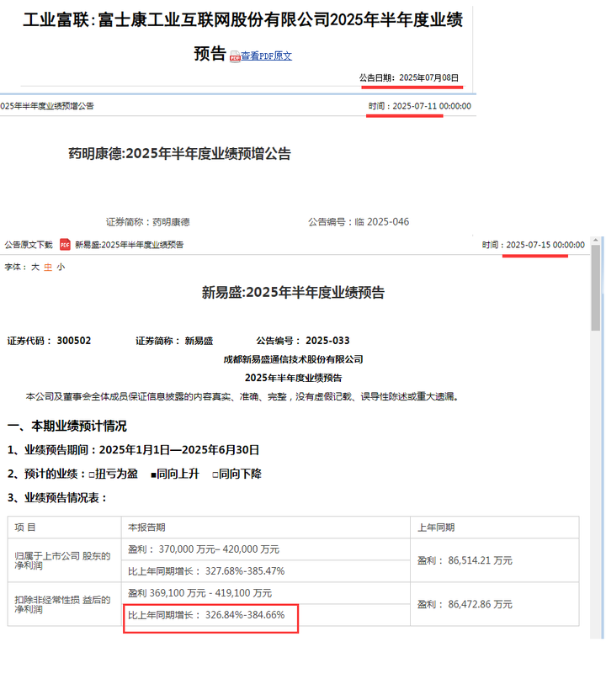Click the 工业富联 announcement title
Viewport: 606px width, 700px height.
coord(243,35)
